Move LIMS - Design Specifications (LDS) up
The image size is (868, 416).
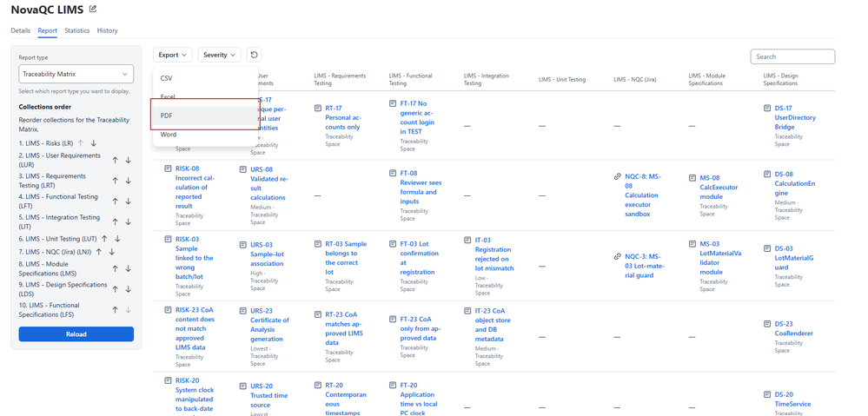click(x=116, y=288)
